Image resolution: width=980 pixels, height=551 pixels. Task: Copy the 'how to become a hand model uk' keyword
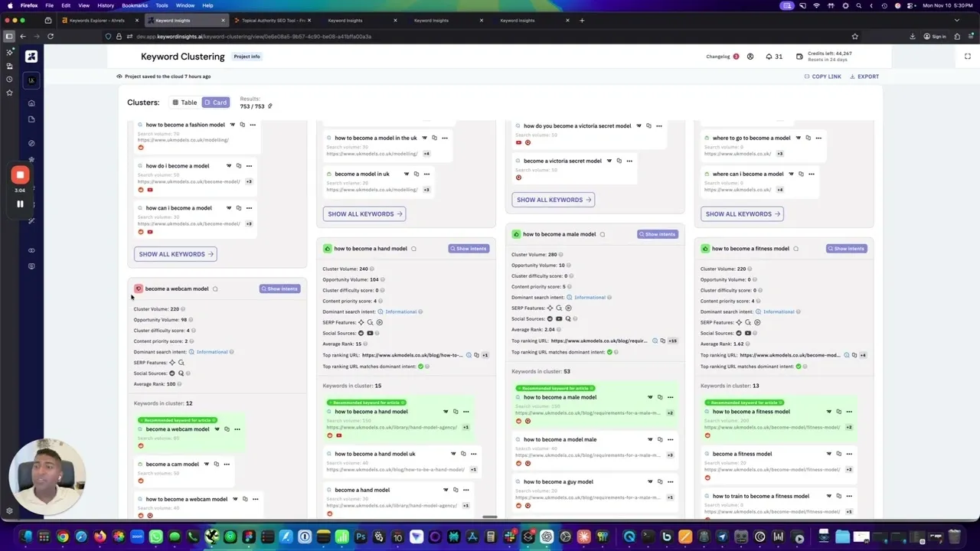(x=463, y=454)
